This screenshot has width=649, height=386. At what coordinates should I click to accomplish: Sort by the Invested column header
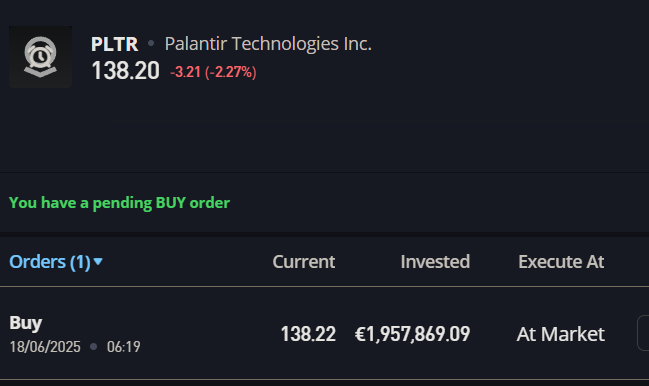pyautogui.click(x=435, y=262)
